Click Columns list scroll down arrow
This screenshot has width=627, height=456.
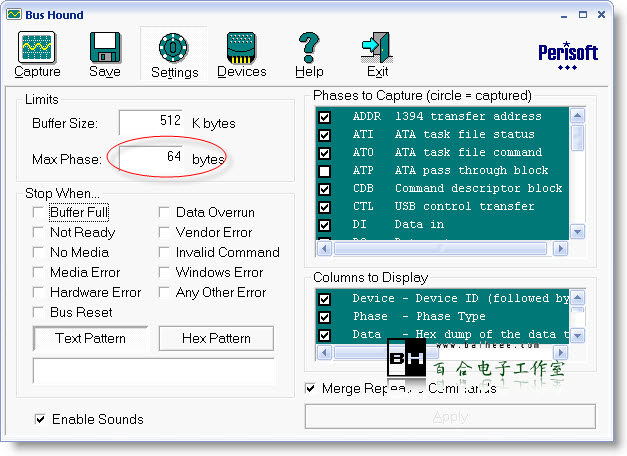pyautogui.click(x=577, y=336)
